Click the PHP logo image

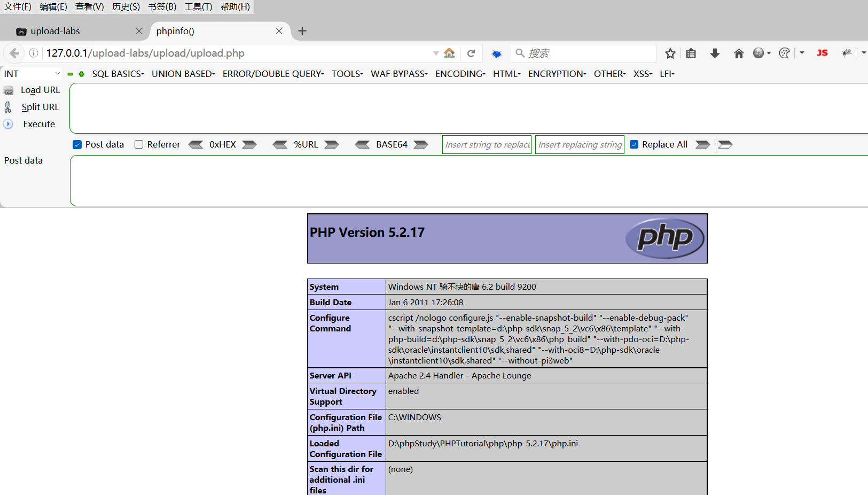point(665,238)
